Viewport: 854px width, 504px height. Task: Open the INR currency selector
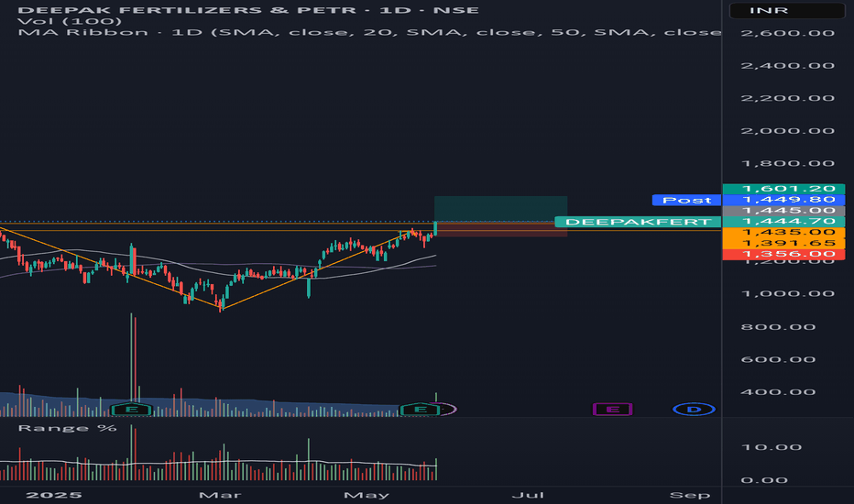coord(787,10)
